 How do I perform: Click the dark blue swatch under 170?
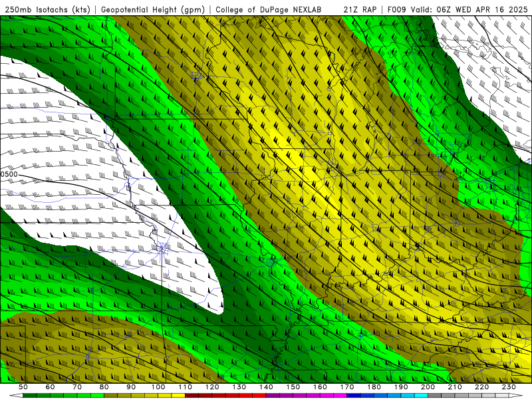354,396
